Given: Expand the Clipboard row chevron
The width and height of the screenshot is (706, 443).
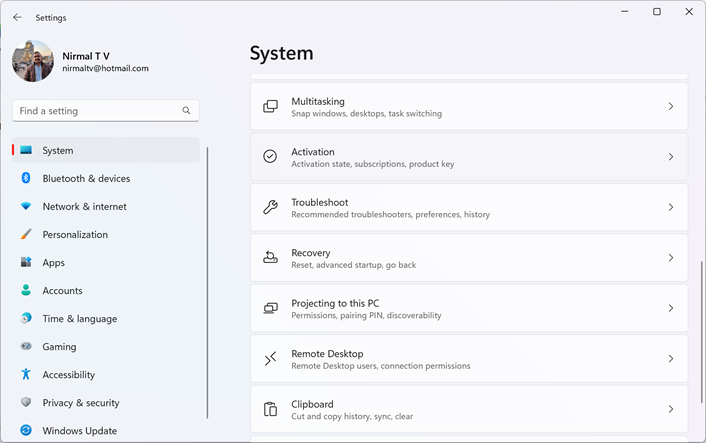Looking at the screenshot, I should pos(671,409).
